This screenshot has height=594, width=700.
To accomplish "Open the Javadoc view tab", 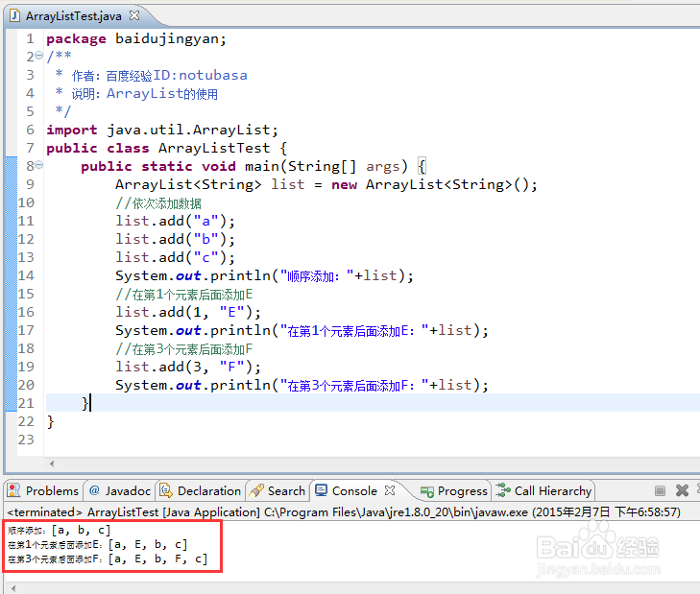I will [120, 490].
